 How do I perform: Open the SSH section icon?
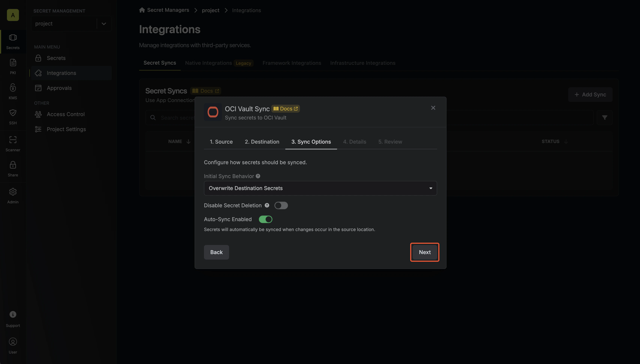tap(13, 113)
